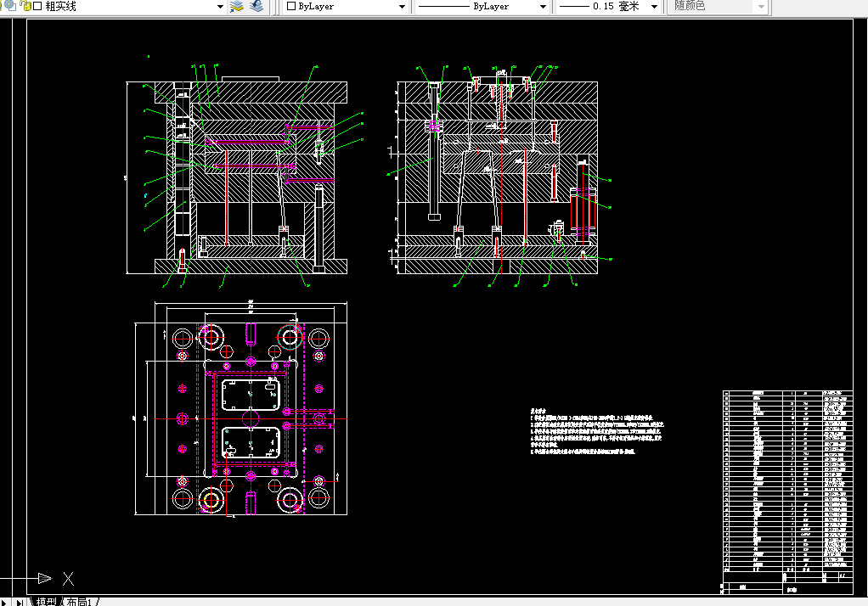Click the disabled 随颜色 plot style dropdown

718,7
